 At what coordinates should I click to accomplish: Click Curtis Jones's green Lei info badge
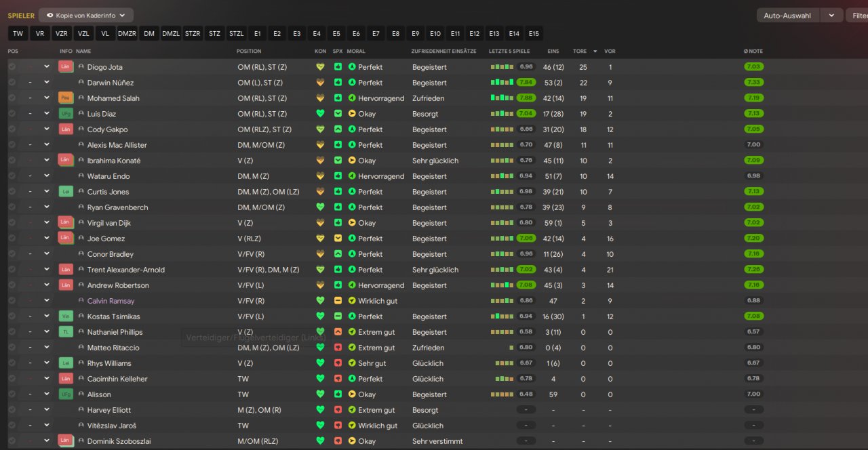pos(66,192)
